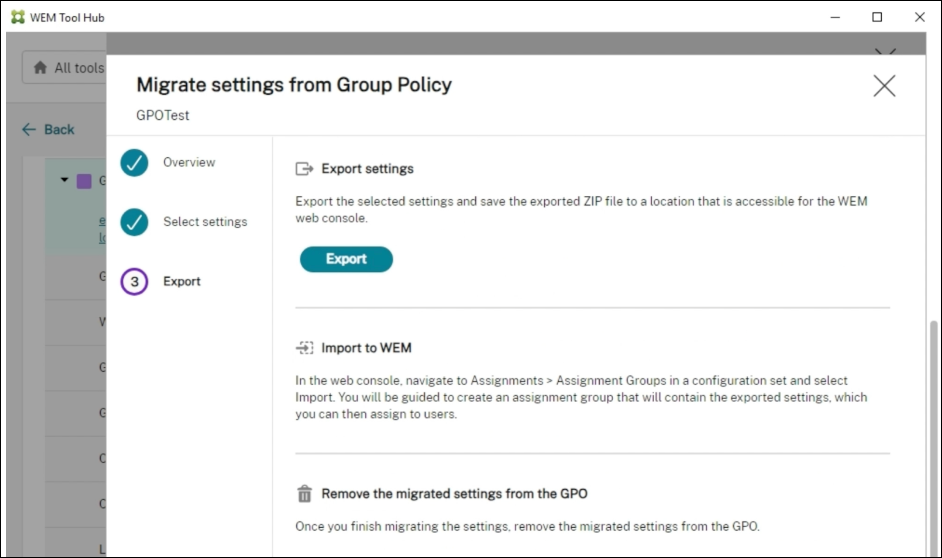
Task: Select the Export step label
Action: click(x=182, y=282)
